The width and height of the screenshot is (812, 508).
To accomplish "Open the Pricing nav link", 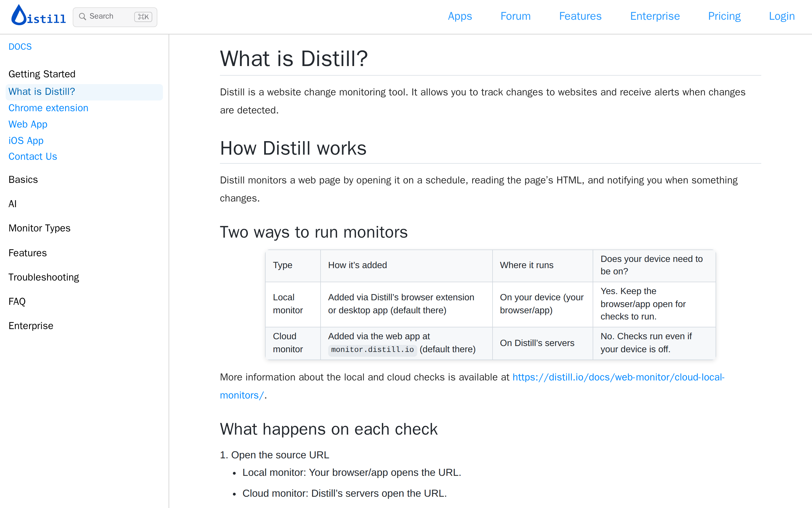I will [x=724, y=16].
